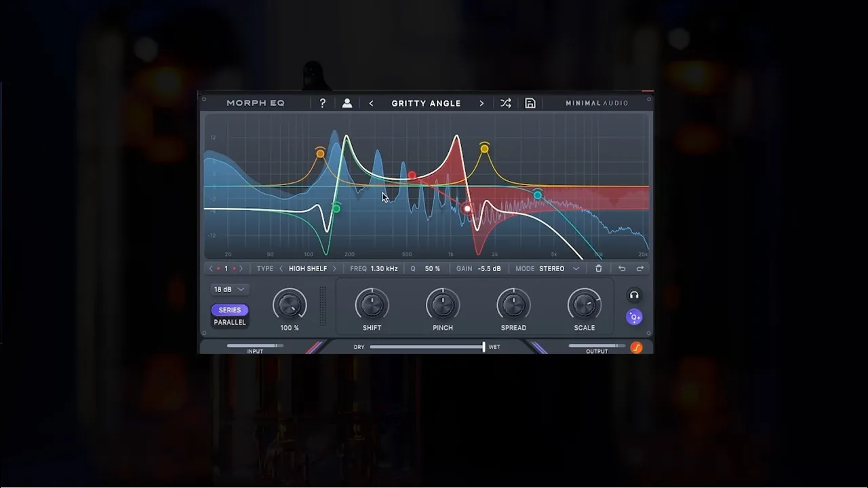Select previous band with left arrow
868x488 pixels.
pos(211,268)
